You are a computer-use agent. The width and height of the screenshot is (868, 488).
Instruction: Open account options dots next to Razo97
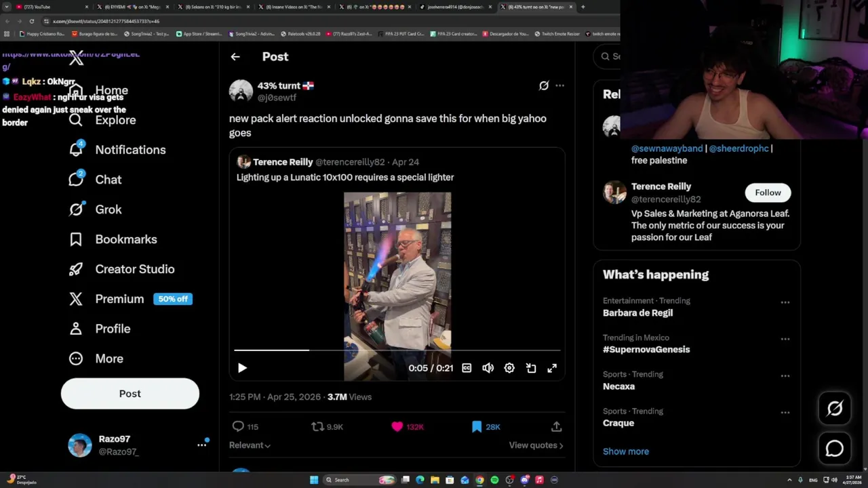pyautogui.click(x=201, y=445)
